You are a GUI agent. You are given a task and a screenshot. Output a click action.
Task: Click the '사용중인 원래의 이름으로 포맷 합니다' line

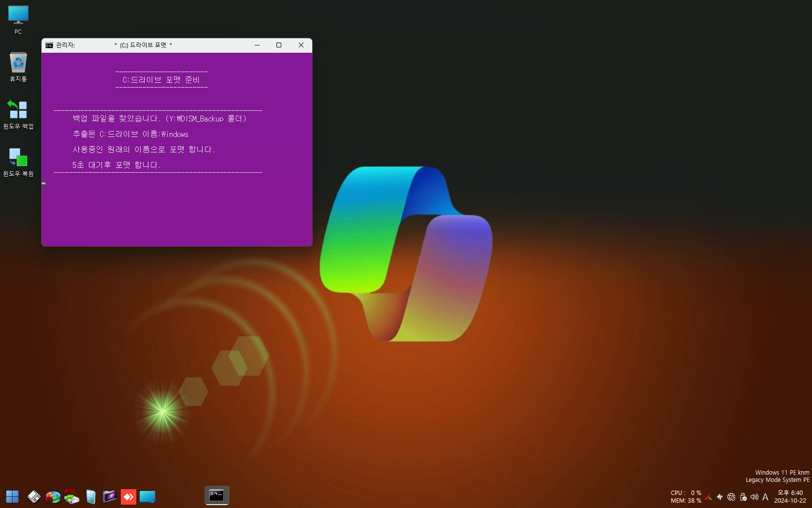point(144,149)
